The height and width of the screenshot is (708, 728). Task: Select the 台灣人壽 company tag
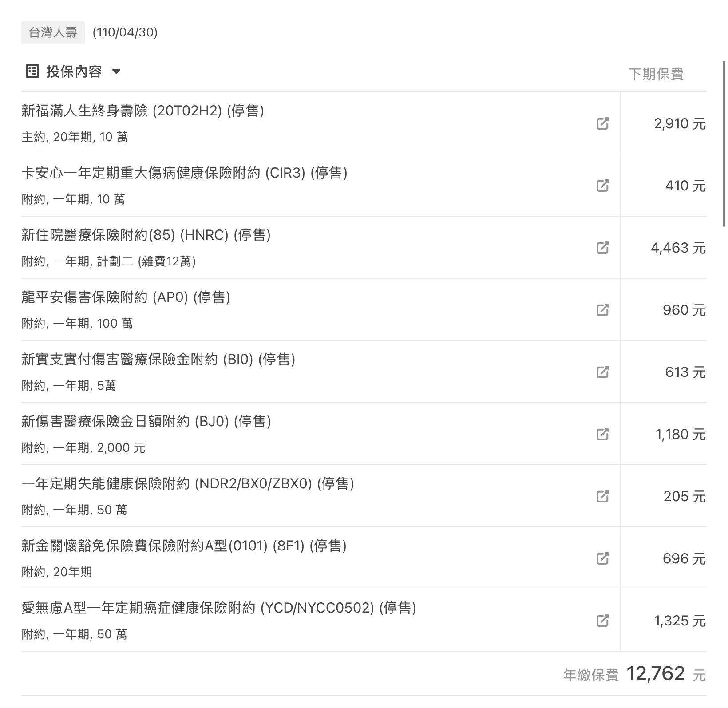pyautogui.click(x=53, y=32)
